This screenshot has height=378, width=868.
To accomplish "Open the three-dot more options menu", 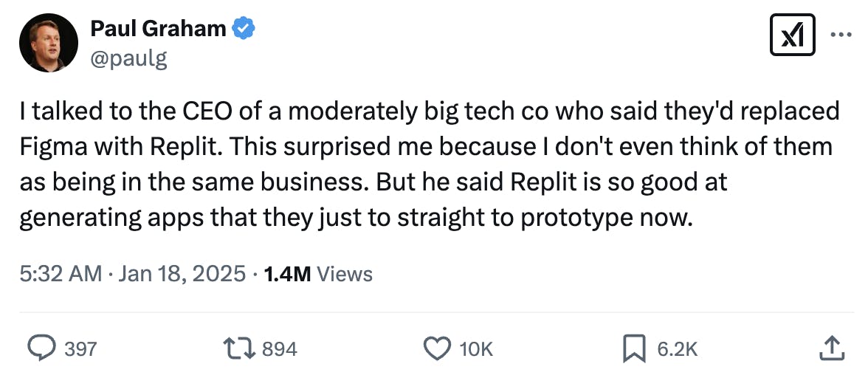I will [x=841, y=34].
